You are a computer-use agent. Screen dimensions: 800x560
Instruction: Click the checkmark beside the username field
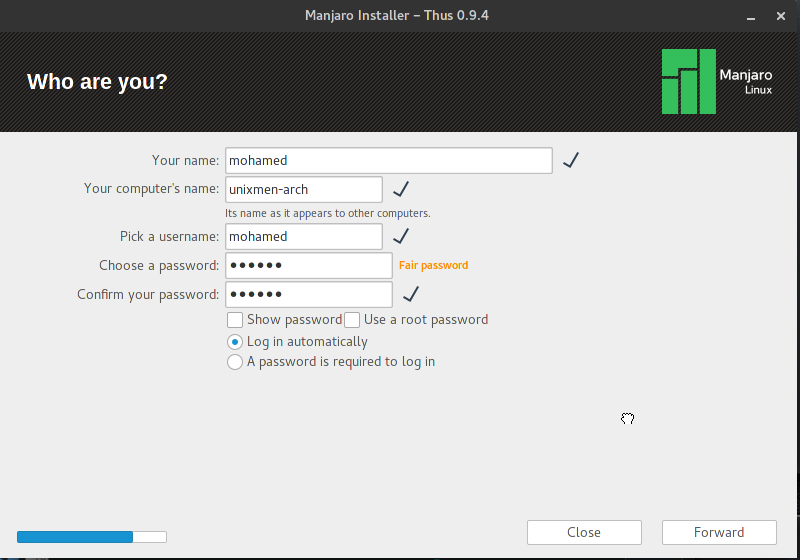pos(401,236)
